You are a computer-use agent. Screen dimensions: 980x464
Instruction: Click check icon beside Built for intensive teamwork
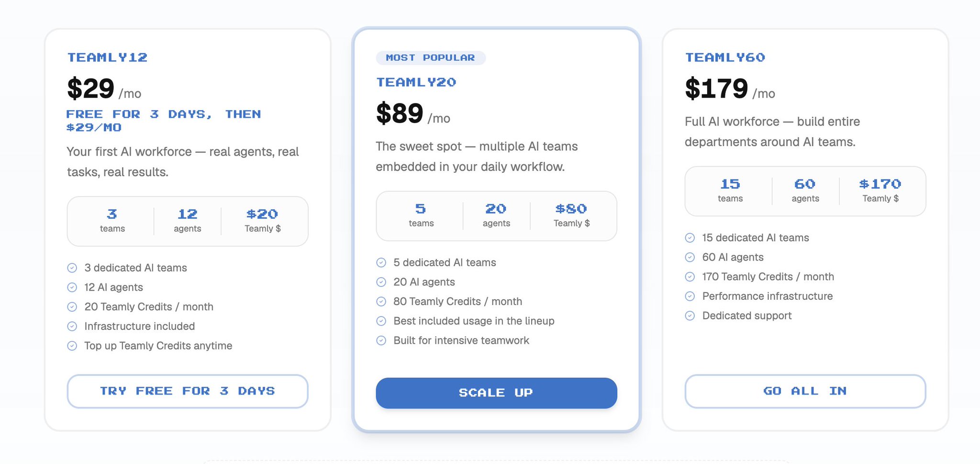tap(381, 340)
